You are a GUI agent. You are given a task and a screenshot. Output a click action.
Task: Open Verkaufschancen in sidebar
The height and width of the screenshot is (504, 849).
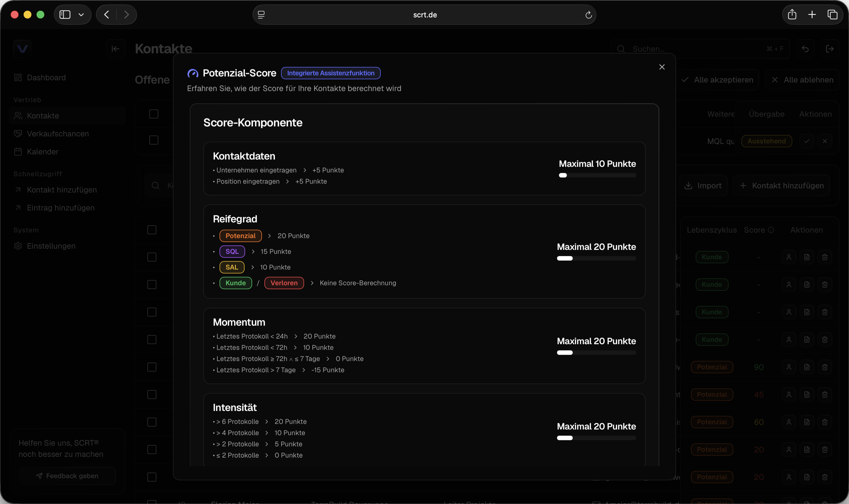tap(67, 134)
